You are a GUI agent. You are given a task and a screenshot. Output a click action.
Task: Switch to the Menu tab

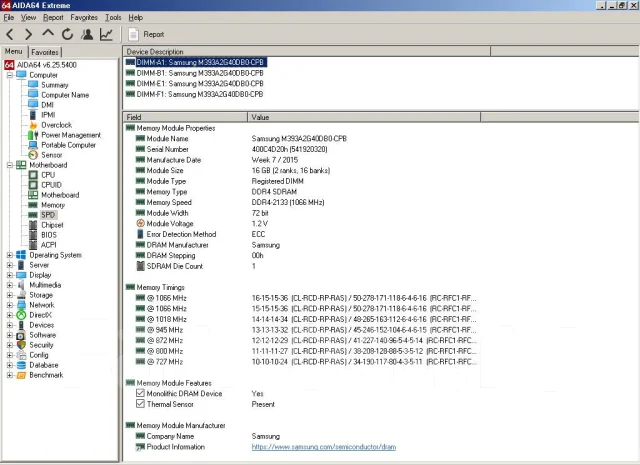pos(13,51)
